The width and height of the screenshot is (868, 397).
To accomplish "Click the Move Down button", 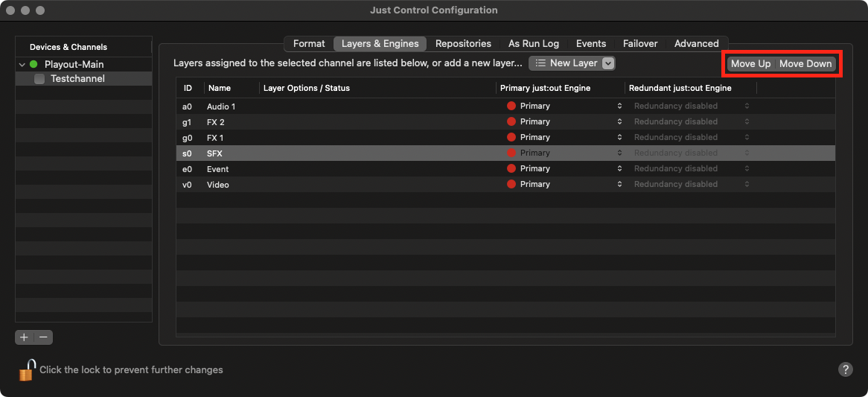I will (805, 63).
